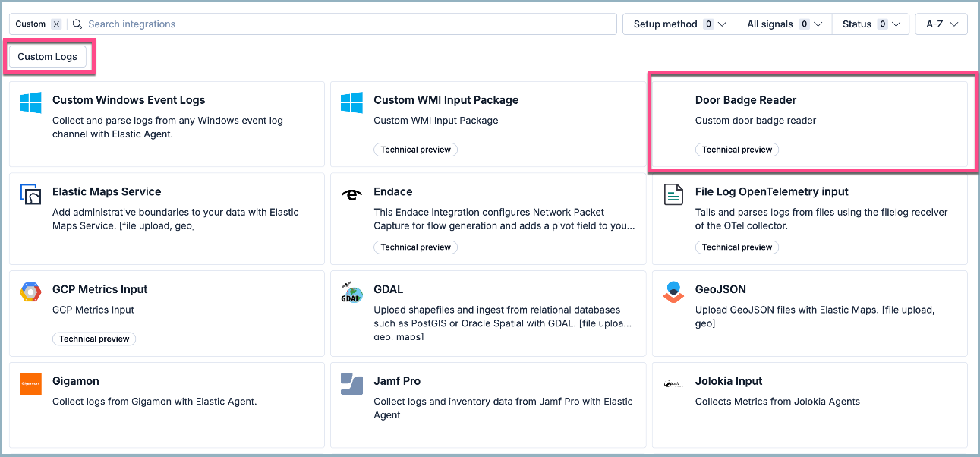This screenshot has width=980, height=457.
Task: Click 'Collect logs from Gigamon with Elastic Agent.'
Action: tap(155, 402)
